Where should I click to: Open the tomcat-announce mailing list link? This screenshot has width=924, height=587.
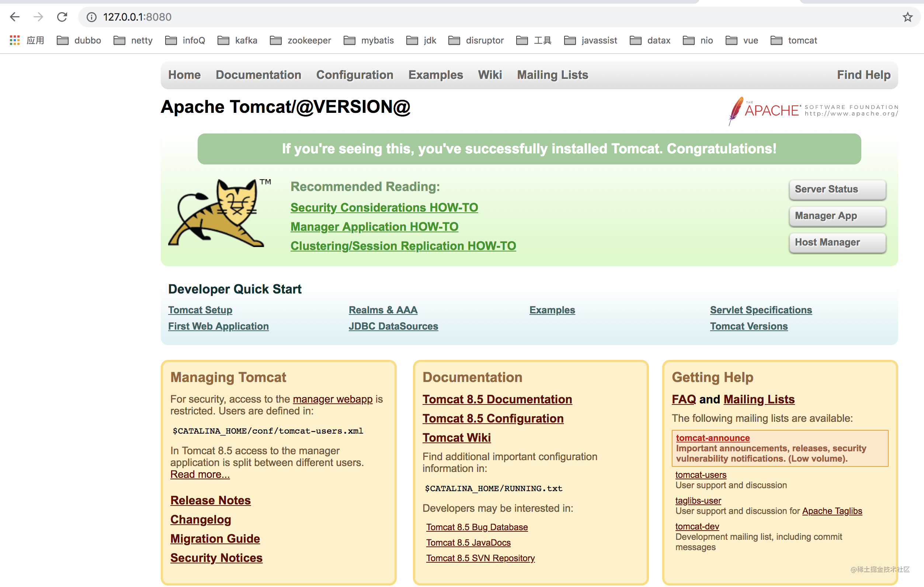[713, 438]
